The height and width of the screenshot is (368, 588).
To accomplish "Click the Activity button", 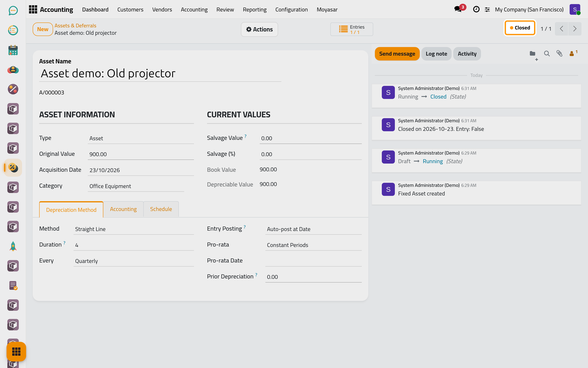I will tap(467, 54).
